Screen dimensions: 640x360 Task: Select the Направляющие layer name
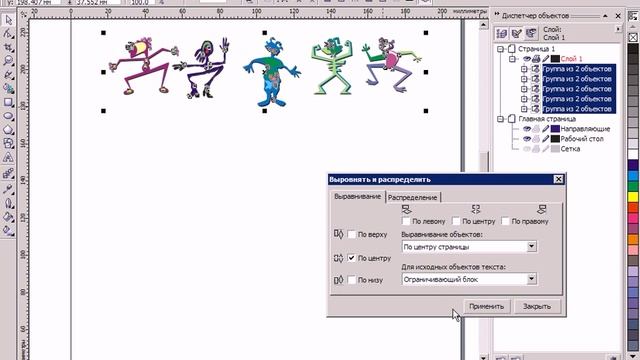[585, 129]
